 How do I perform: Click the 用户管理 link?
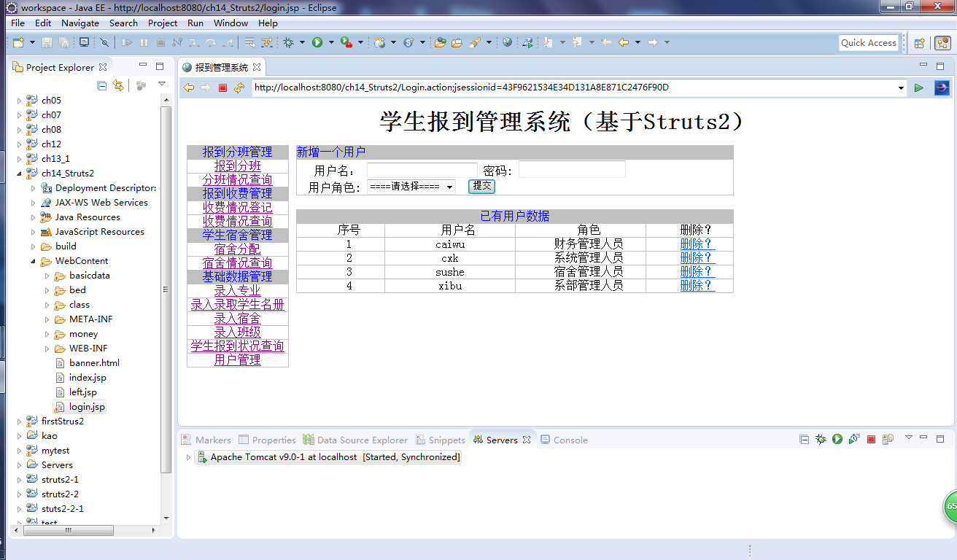pos(238,359)
